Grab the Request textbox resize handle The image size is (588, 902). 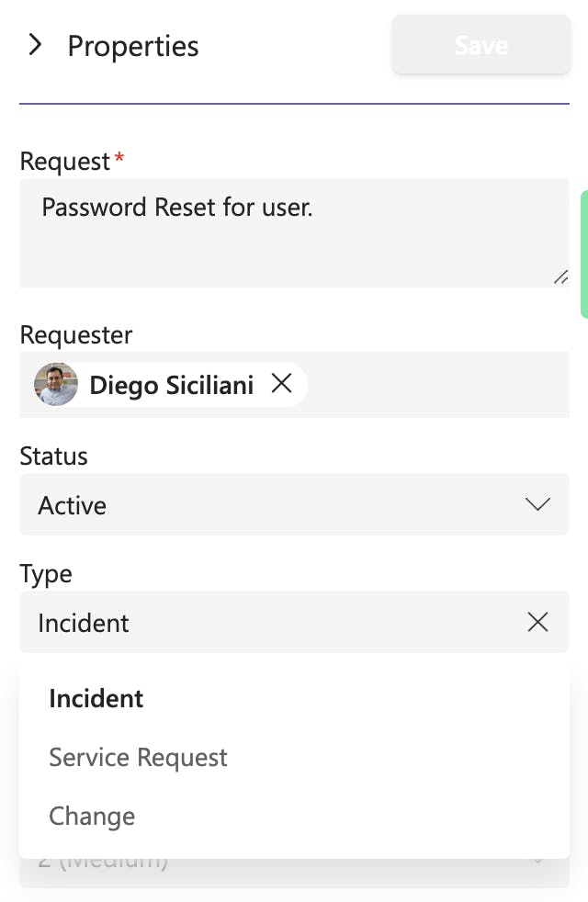pos(560,277)
